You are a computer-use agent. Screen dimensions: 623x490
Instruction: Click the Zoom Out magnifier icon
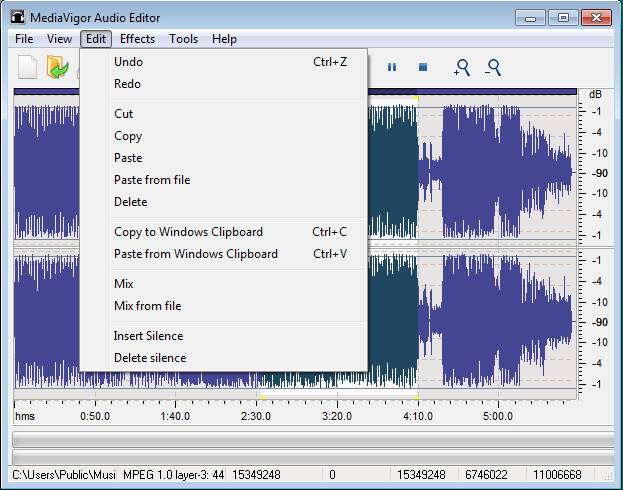click(x=492, y=67)
